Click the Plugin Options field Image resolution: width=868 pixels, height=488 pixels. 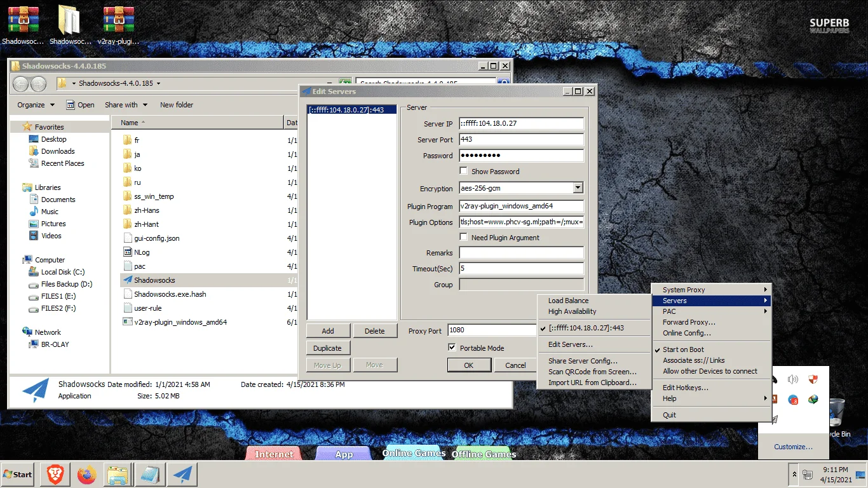521,222
